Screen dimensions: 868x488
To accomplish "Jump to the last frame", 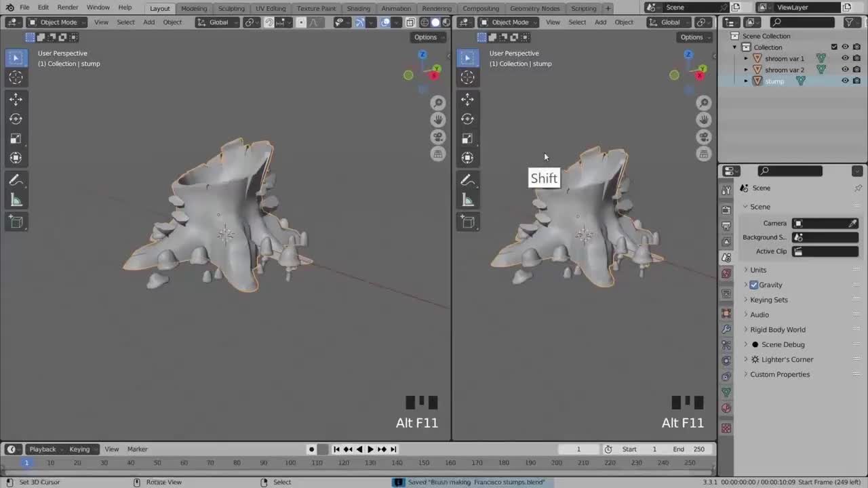I will pos(393,449).
